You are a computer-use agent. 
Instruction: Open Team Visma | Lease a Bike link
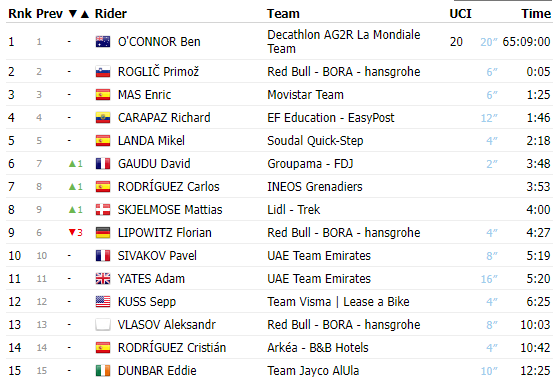338,302
